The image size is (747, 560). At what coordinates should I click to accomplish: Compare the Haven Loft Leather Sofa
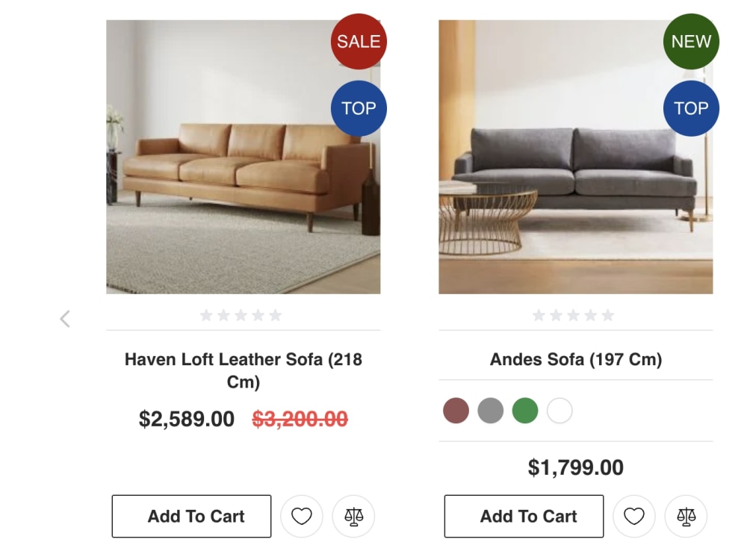353,516
